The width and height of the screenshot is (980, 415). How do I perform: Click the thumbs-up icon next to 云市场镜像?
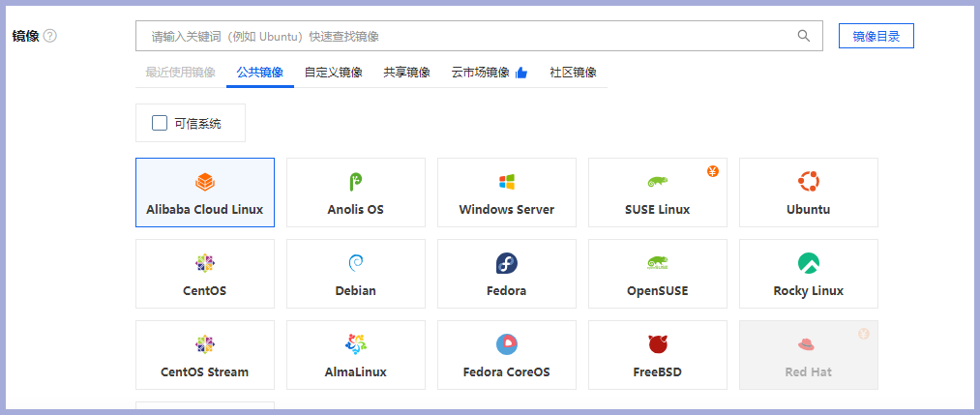tap(521, 74)
